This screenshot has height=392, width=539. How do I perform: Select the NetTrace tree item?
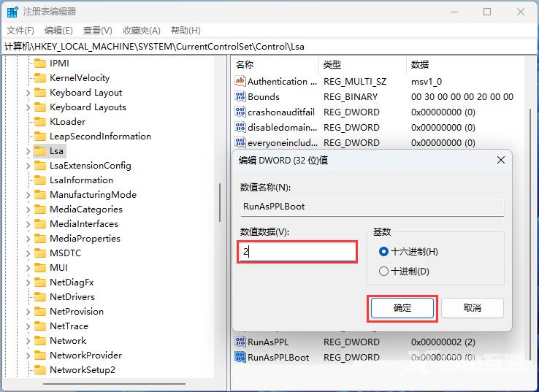point(69,326)
